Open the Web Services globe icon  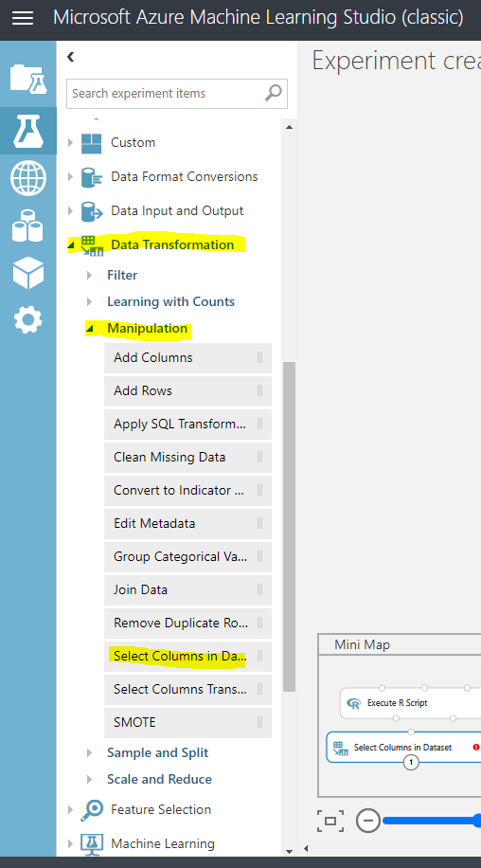[28, 178]
